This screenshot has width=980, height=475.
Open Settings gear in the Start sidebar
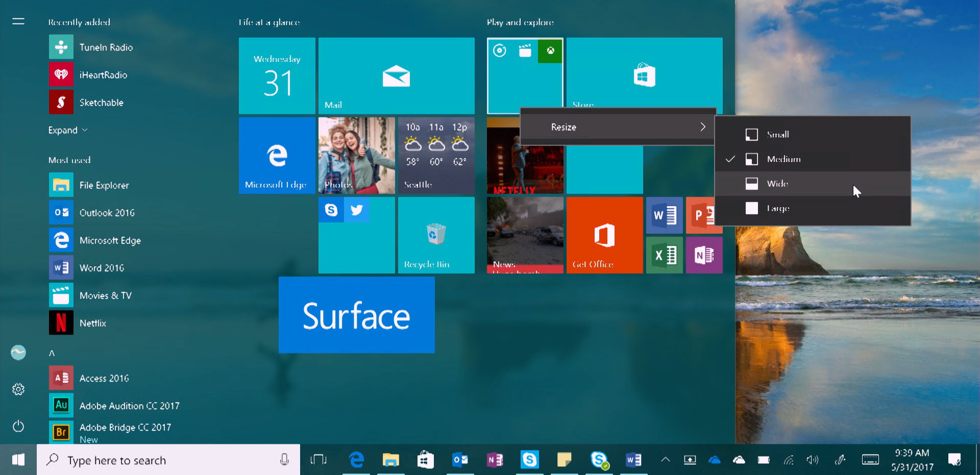(x=18, y=389)
